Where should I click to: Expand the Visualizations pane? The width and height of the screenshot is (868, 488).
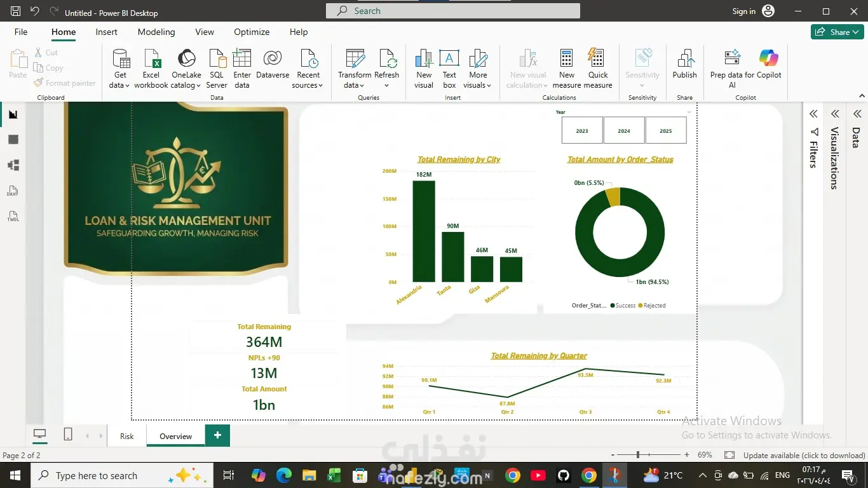point(835,114)
